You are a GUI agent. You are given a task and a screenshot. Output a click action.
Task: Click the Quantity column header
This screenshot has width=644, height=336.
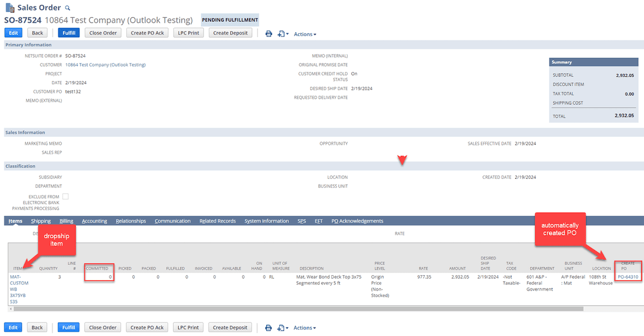48,268
